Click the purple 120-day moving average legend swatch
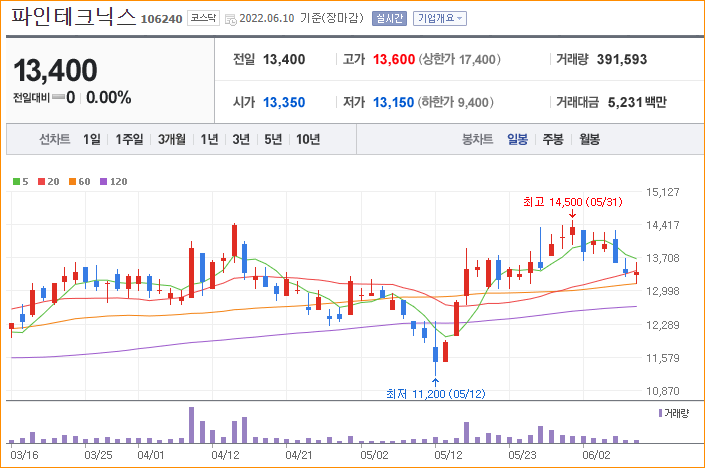Image resolution: width=705 pixels, height=468 pixels. [103, 182]
